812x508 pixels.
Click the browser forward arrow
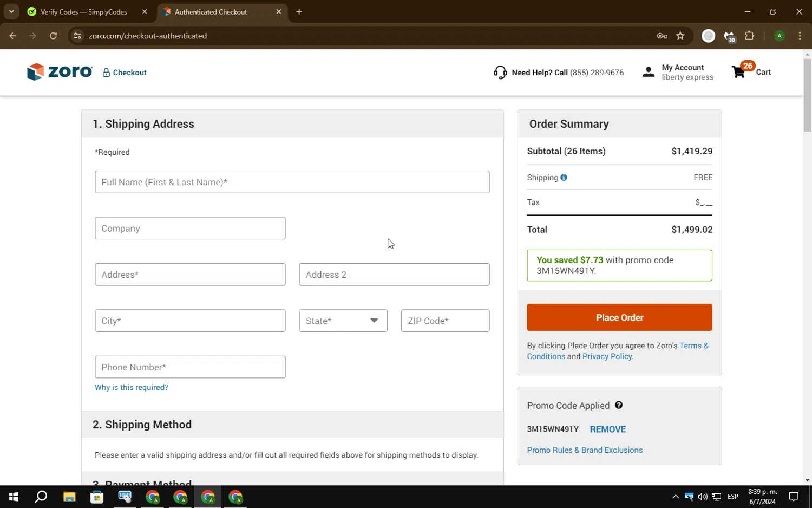pos(33,36)
